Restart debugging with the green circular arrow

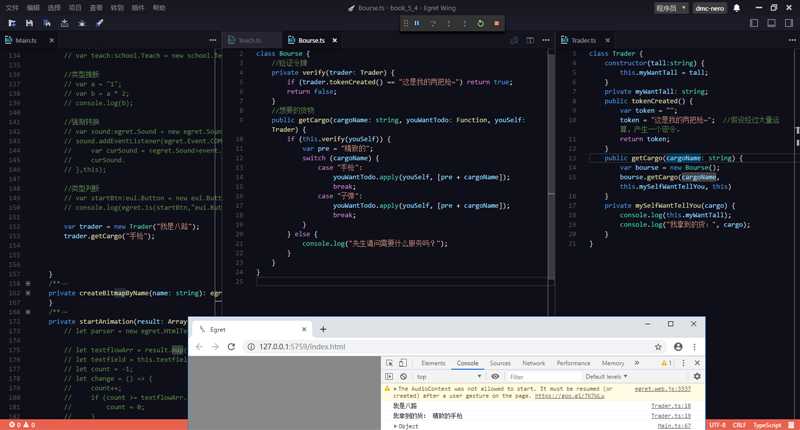click(480, 23)
